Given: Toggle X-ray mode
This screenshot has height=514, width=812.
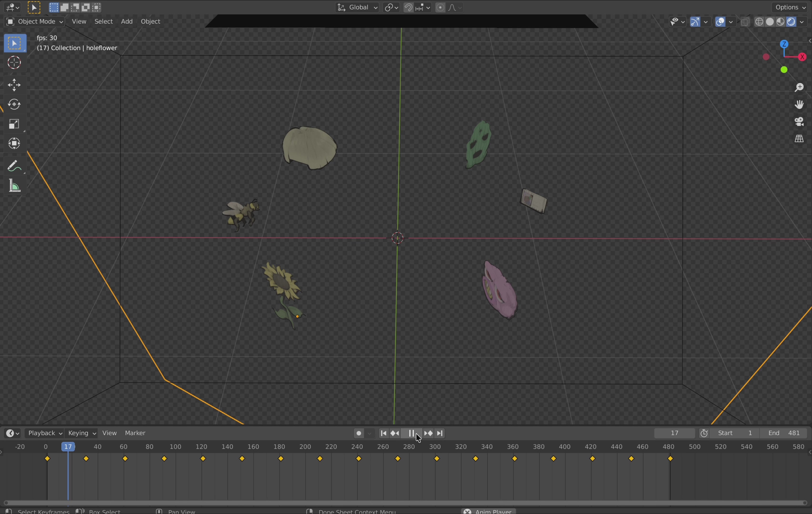Looking at the screenshot, I should coord(745,22).
